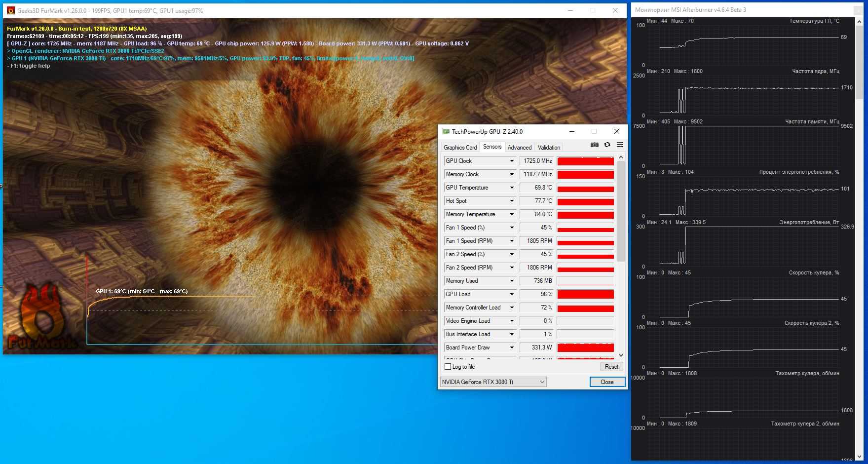Expand the GPU Clock sensor dropdown
Image resolution: width=868 pixels, height=464 pixels.
512,161
